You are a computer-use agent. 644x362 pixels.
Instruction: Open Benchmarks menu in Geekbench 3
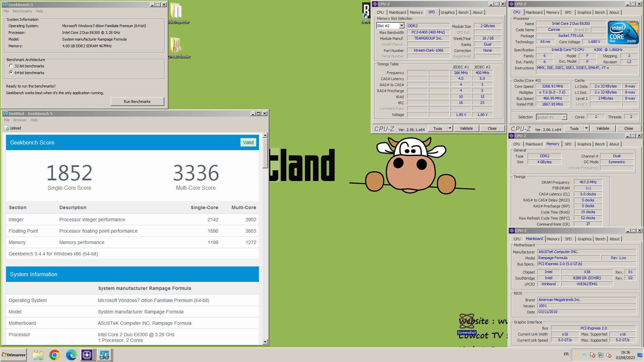[x=22, y=11]
